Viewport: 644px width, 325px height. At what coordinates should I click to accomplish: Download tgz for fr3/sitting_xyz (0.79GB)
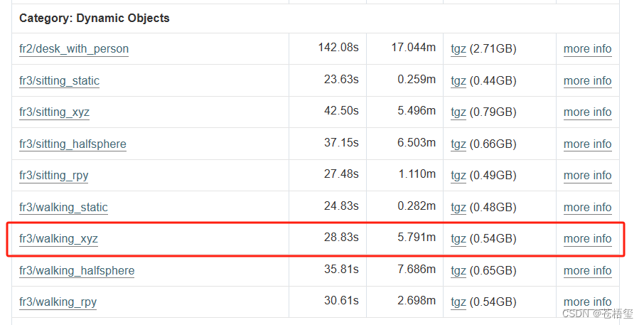[x=458, y=112]
